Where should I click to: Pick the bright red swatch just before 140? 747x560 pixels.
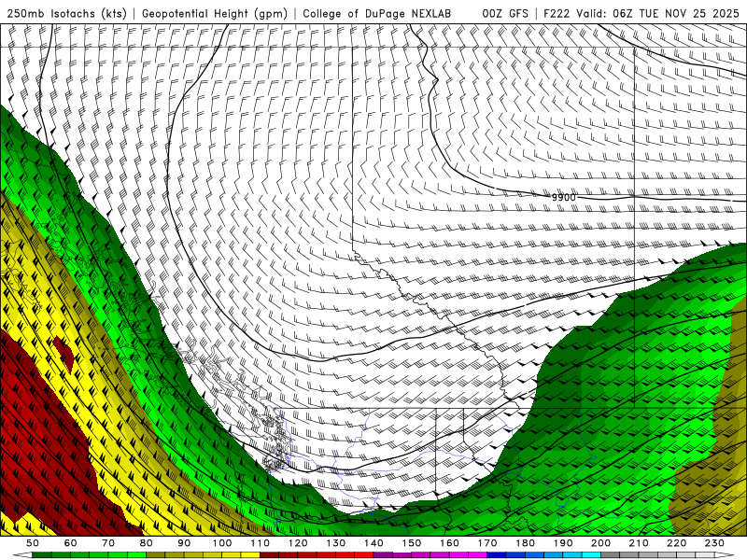(364, 555)
